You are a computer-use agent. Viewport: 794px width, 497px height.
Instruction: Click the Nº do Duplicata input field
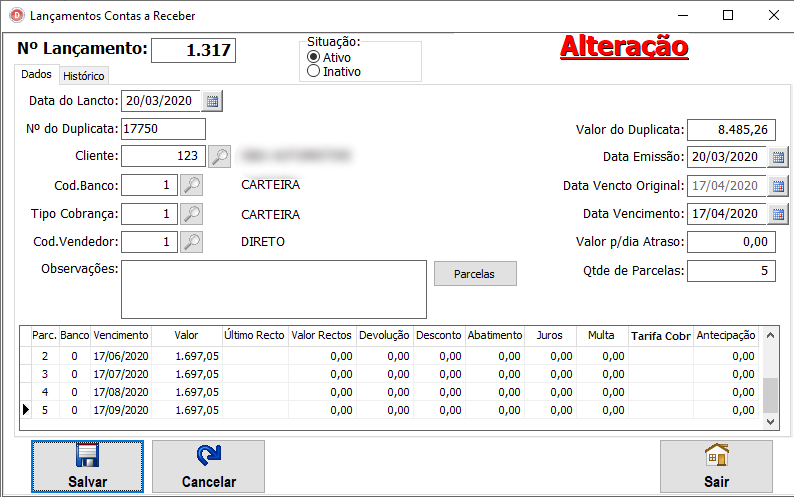coord(162,129)
